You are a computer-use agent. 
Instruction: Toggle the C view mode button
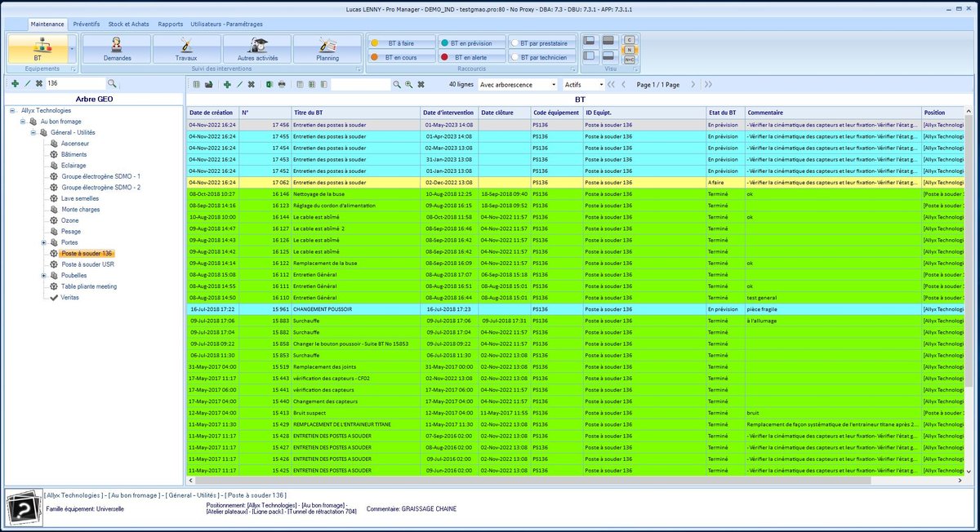pyautogui.click(x=629, y=39)
